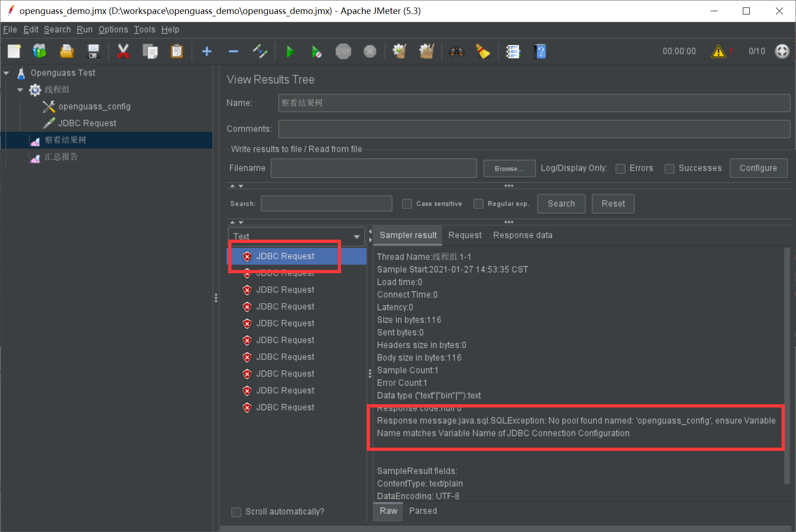Click the remote engines globe icon
796x532 pixels.
point(782,51)
